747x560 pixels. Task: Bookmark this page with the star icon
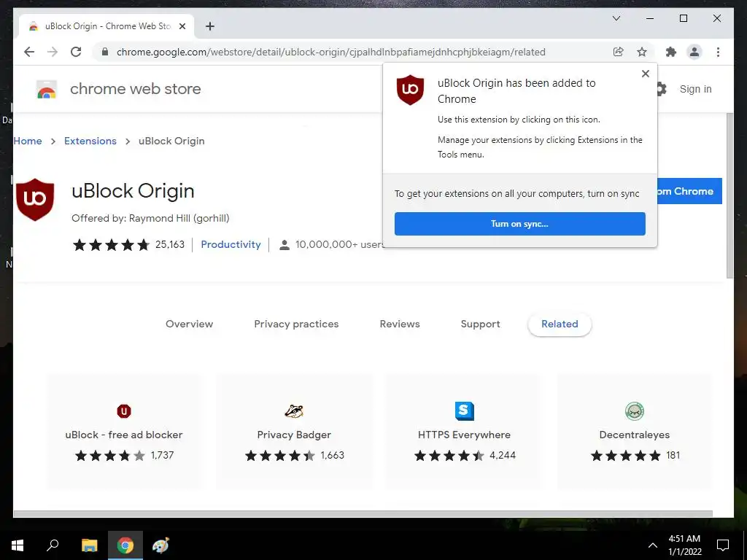[642, 52]
